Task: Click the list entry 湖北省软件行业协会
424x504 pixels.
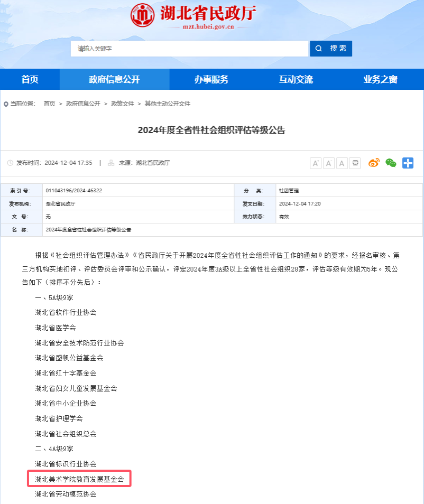Action: [x=66, y=312]
